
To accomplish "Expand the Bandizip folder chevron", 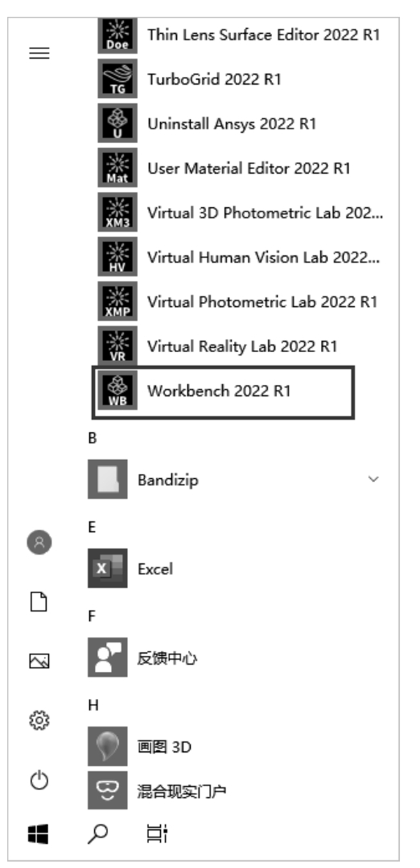I will pyautogui.click(x=373, y=479).
